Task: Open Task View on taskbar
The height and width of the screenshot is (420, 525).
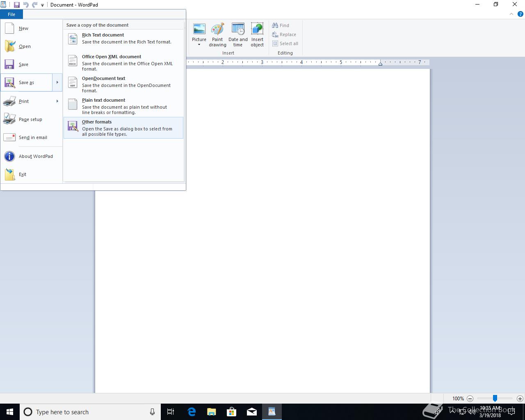Action: click(x=171, y=412)
